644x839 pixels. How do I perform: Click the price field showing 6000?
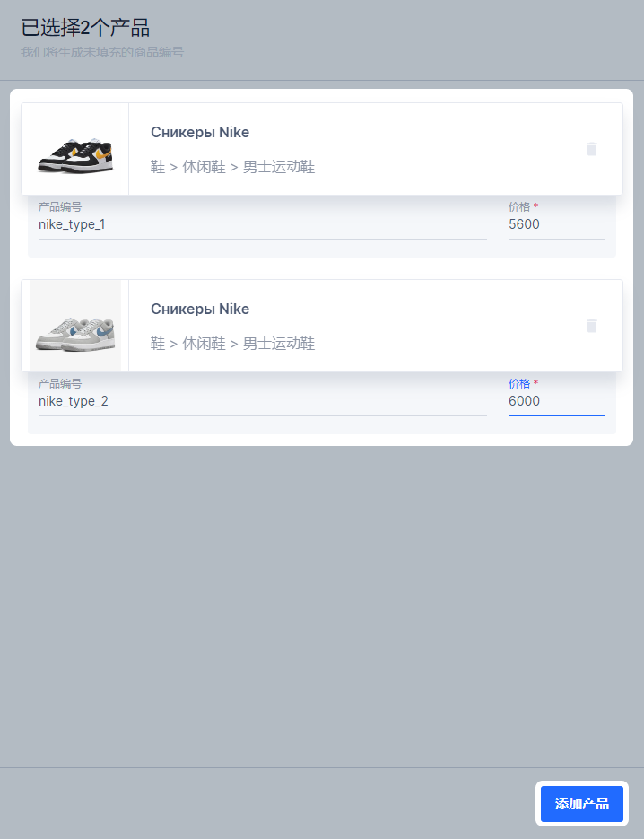point(556,401)
